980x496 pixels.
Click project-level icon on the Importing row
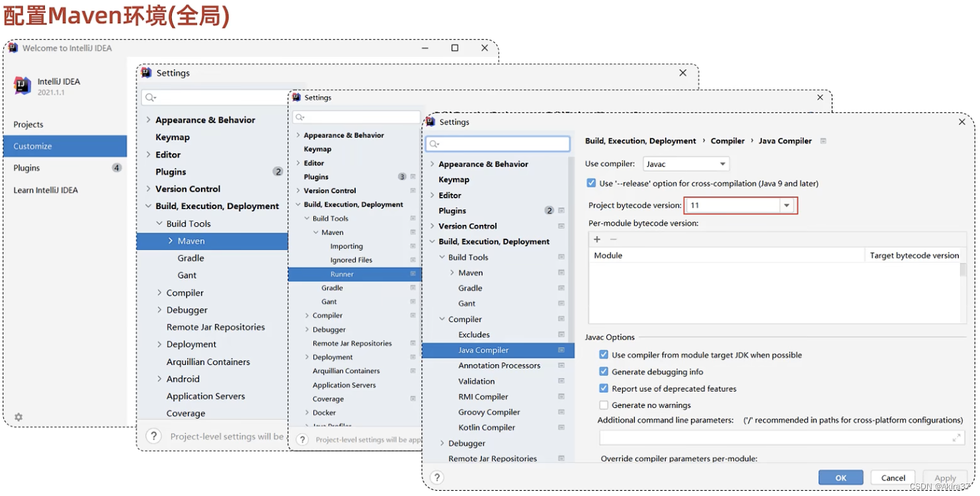pos(413,246)
